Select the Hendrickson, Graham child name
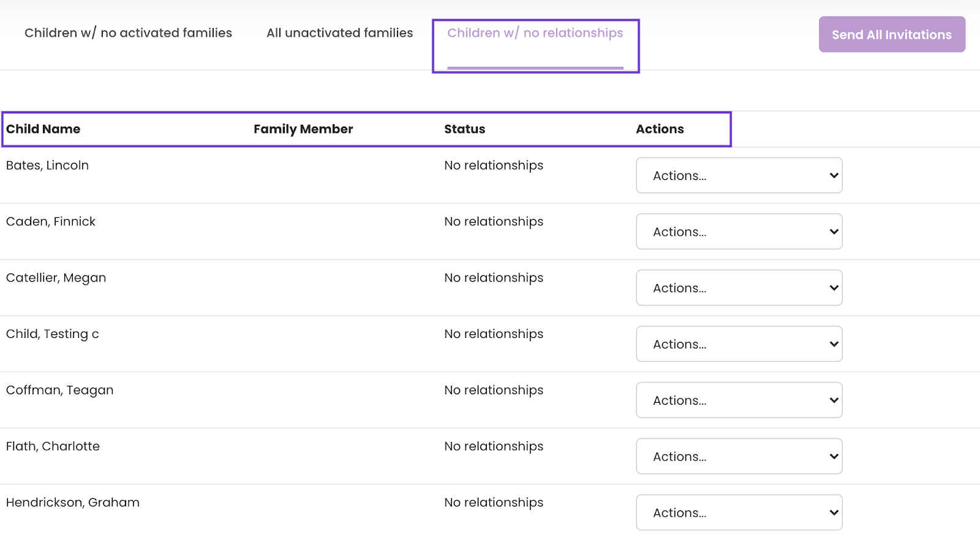The width and height of the screenshot is (980, 540). tap(73, 503)
